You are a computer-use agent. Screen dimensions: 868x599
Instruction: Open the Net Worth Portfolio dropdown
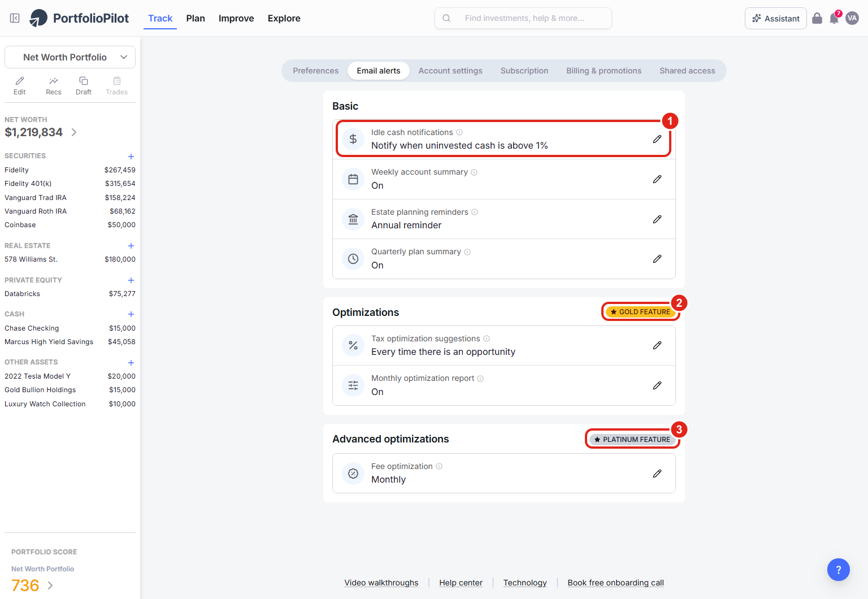coord(70,57)
